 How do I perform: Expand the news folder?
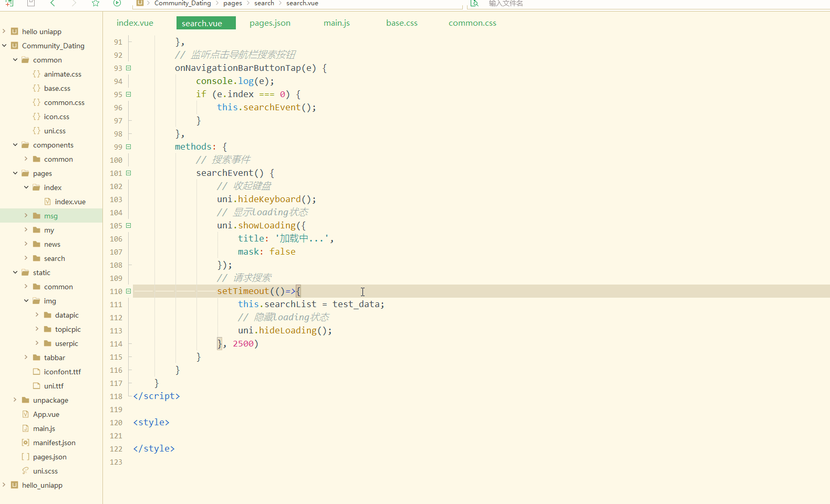[x=26, y=244]
